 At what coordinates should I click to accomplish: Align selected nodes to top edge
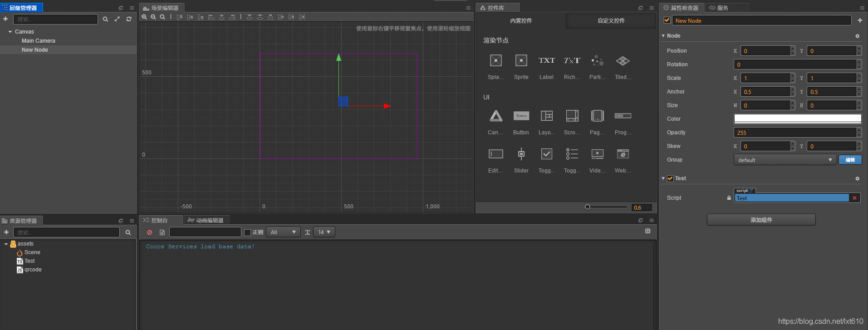[180, 17]
